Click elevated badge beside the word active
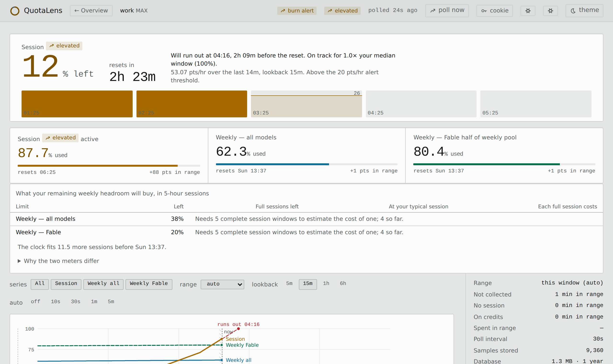The image size is (613, 364). point(60,138)
